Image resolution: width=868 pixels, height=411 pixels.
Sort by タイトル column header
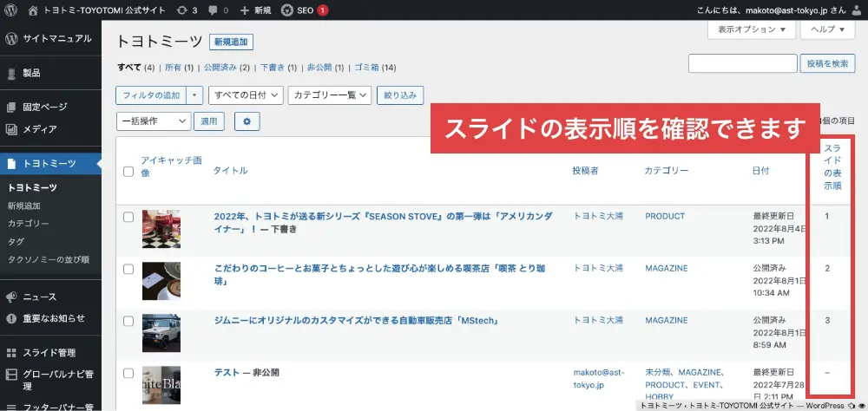[x=230, y=171]
